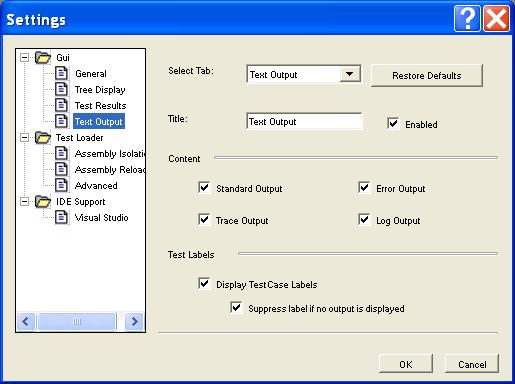The image size is (515, 384).
Task: Click the Test Loader folder icon
Action: tap(43, 137)
